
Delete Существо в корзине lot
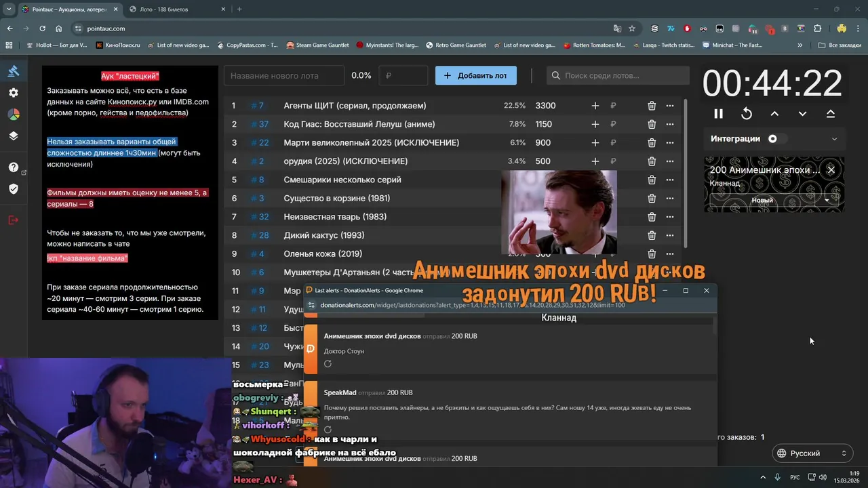pyautogui.click(x=652, y=198)
